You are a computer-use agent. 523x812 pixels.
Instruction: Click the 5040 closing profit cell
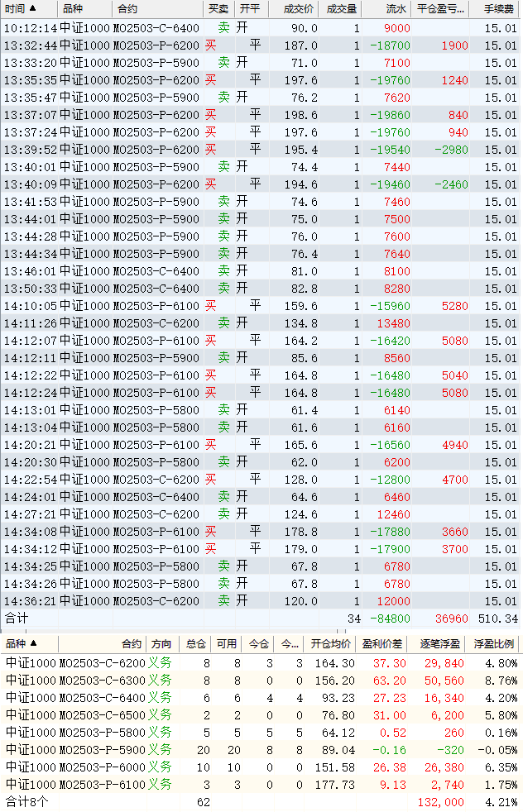click(x=454, y=375)
